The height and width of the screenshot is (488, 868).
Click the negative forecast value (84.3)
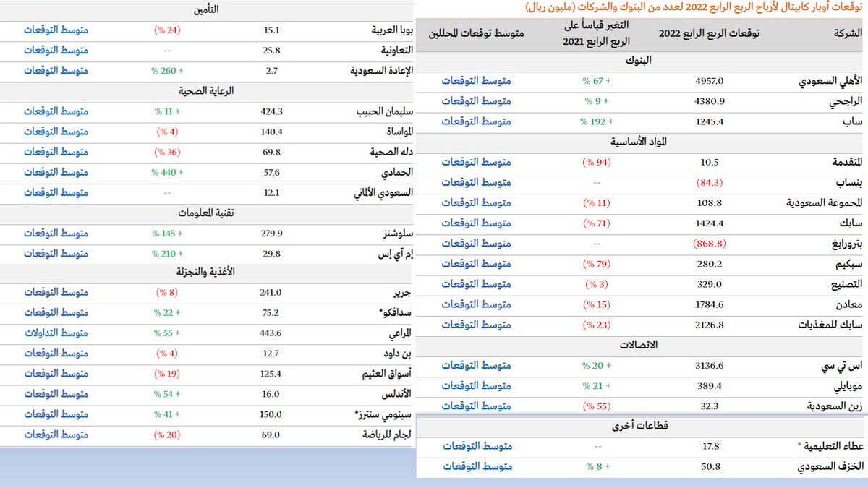[709, 182]
